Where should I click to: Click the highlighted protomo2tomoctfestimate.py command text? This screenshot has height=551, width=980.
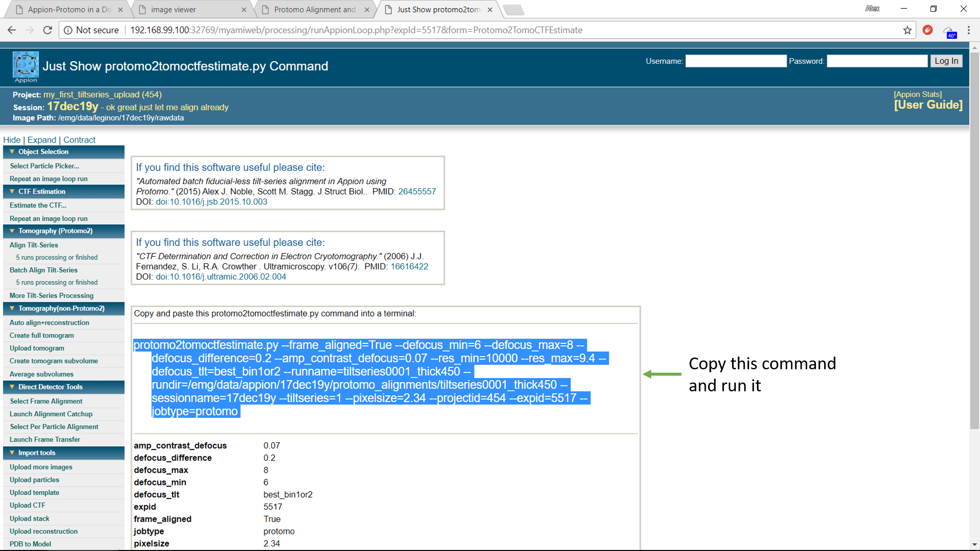point(370,378)
